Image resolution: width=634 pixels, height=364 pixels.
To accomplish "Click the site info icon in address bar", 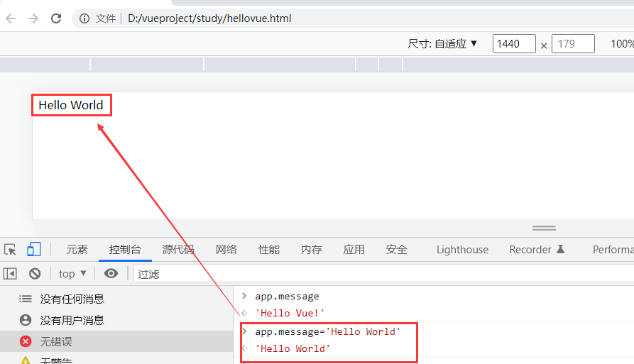I will pos(84,18).
